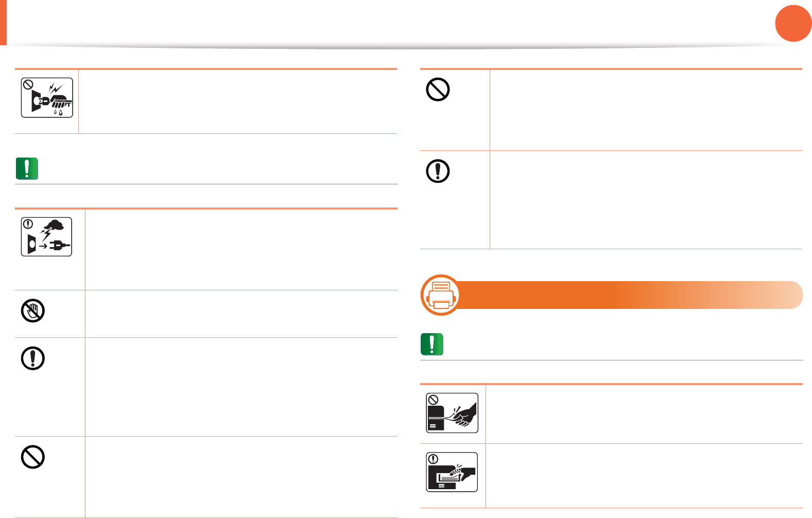The height and width of the screenshot is (518, 812).
Task: Click blank cell beside do-not-touch hand icon
Action: (x=241, y=314)
